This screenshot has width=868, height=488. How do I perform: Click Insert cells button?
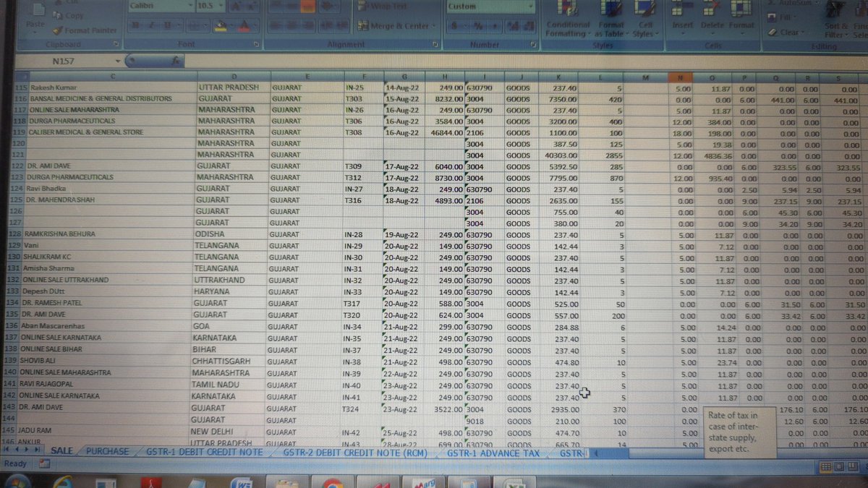click(682, 17)
